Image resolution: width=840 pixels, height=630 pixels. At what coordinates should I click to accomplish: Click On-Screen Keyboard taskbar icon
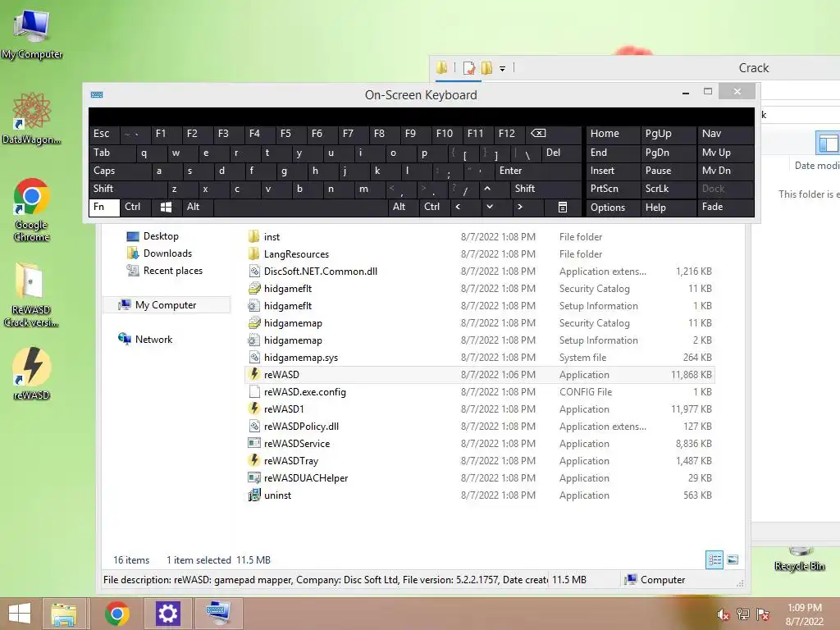(x=218, y=614)
